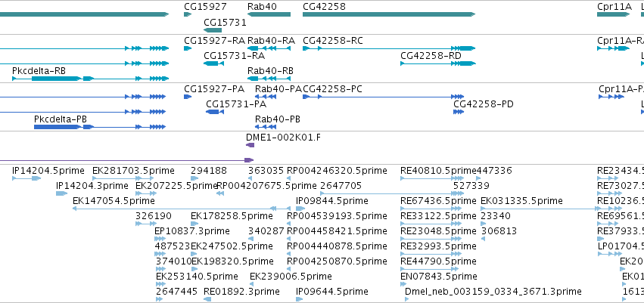Select the 306813 EST label
Screen dimensions: 644x303
point(499,231)
